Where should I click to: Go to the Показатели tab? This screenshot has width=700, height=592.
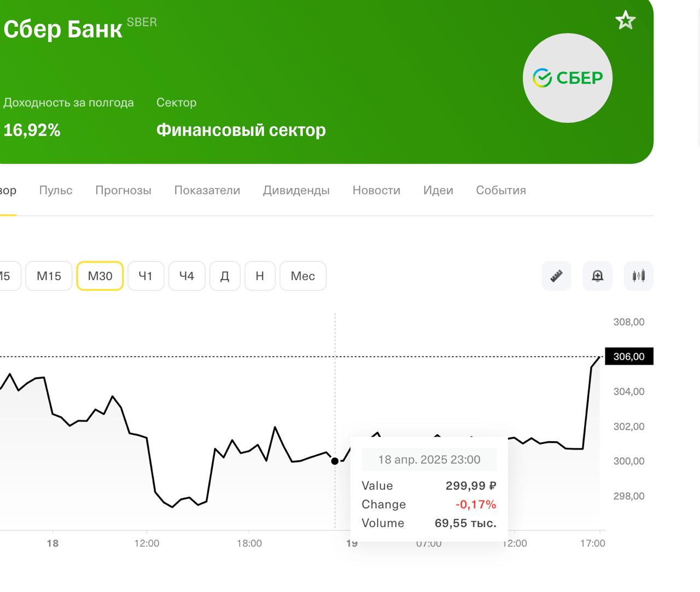click(x=207, y=190)
